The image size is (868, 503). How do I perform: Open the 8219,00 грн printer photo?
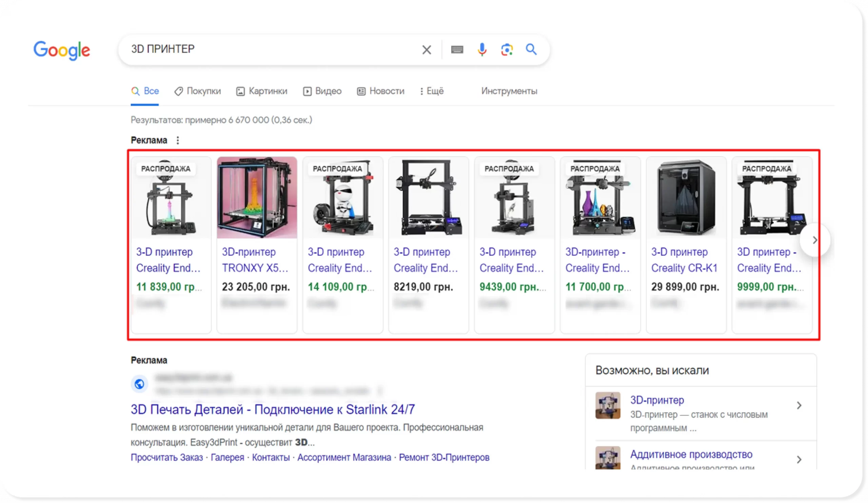[x=429, y=198]
